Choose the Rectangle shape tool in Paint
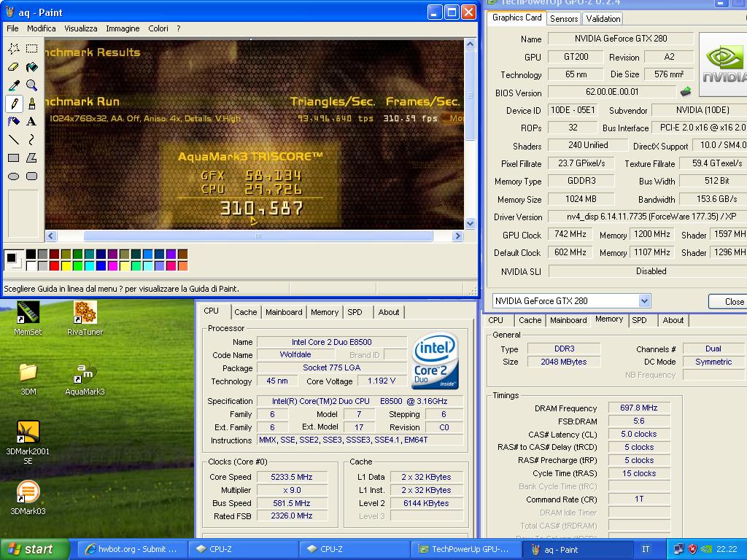747x560 pixels. (14, 157)
